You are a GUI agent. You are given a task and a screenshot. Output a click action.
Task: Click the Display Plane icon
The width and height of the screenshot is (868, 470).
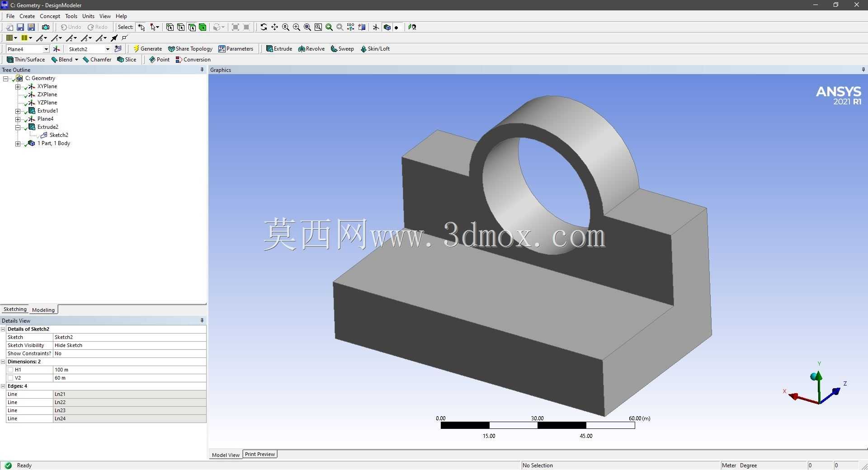click(x=376, y=27)
